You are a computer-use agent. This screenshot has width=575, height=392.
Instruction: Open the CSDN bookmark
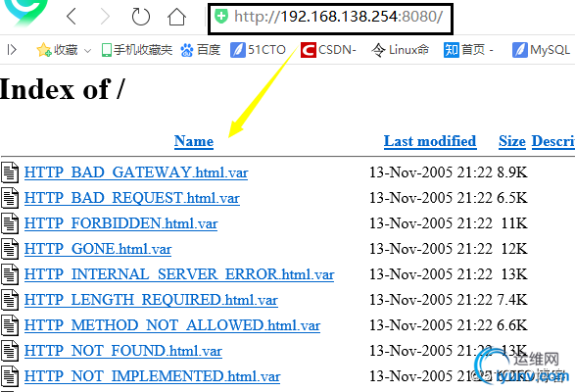[328, 50]
